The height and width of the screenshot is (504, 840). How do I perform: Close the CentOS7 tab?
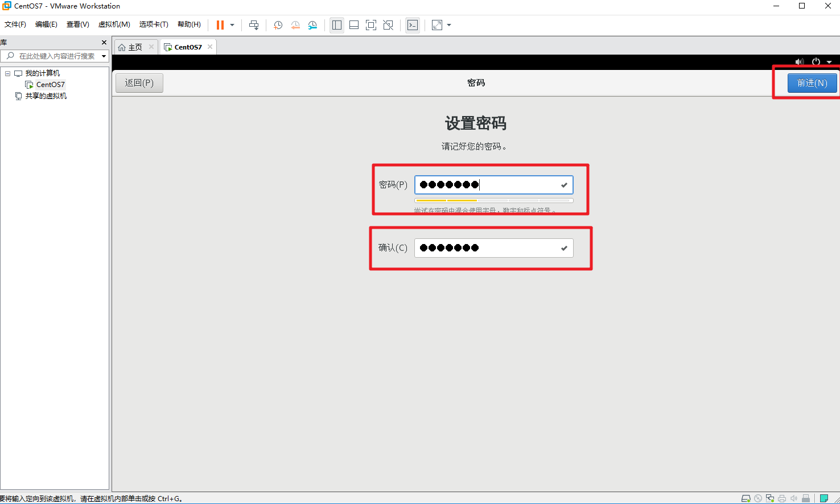(x=210, y=47)
